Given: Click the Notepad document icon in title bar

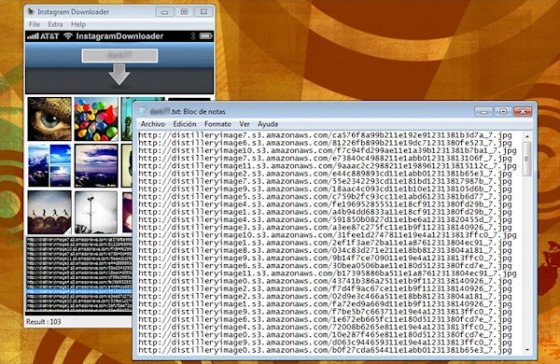Looking at the screenshot, I should click(143, 111).
